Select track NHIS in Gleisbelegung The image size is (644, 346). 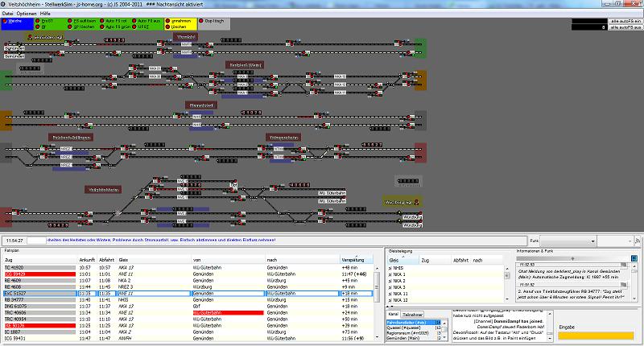tap(446, 268)
